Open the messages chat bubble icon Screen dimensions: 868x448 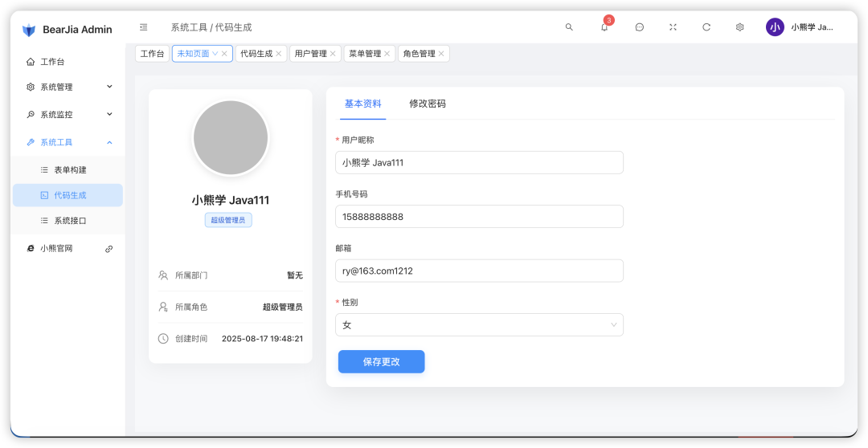pos(640,27)
